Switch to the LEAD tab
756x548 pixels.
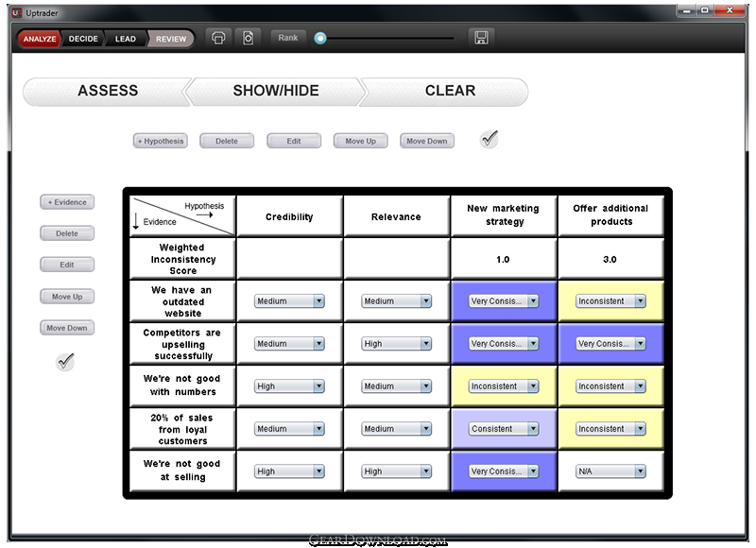[126, 39]
